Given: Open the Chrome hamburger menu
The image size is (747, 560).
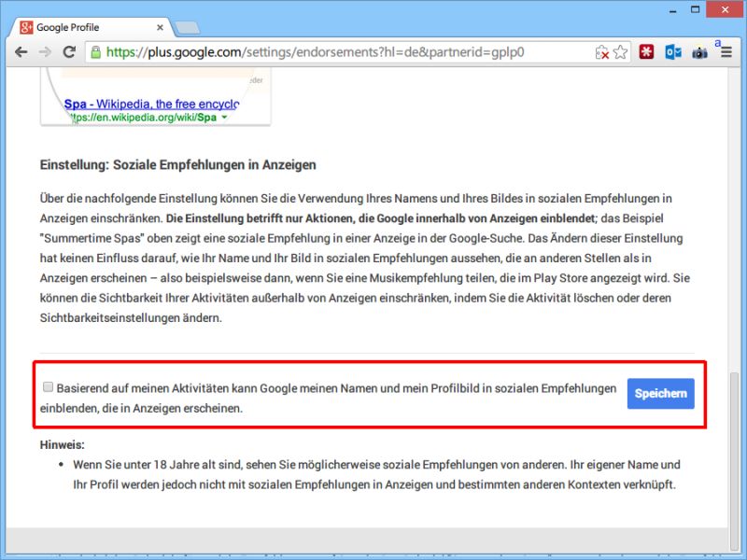Looking at the screenshot, I should pyautogui.click(x=726, y=52).
